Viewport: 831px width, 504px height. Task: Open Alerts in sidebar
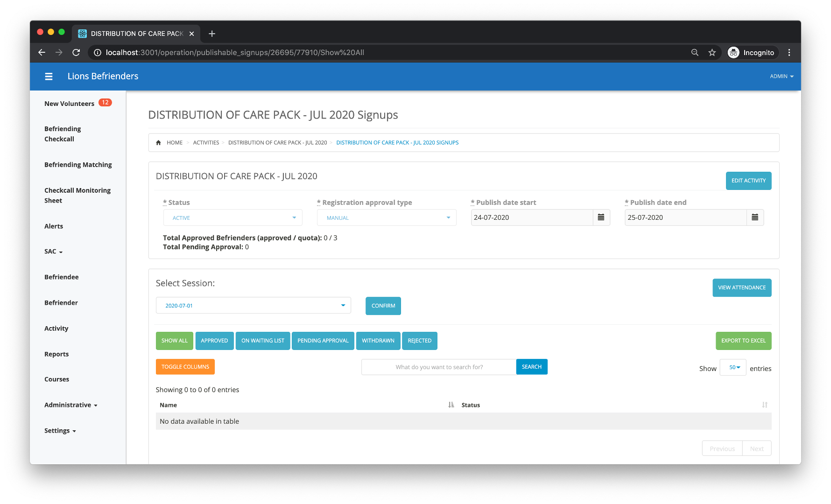tap(54, 226)
